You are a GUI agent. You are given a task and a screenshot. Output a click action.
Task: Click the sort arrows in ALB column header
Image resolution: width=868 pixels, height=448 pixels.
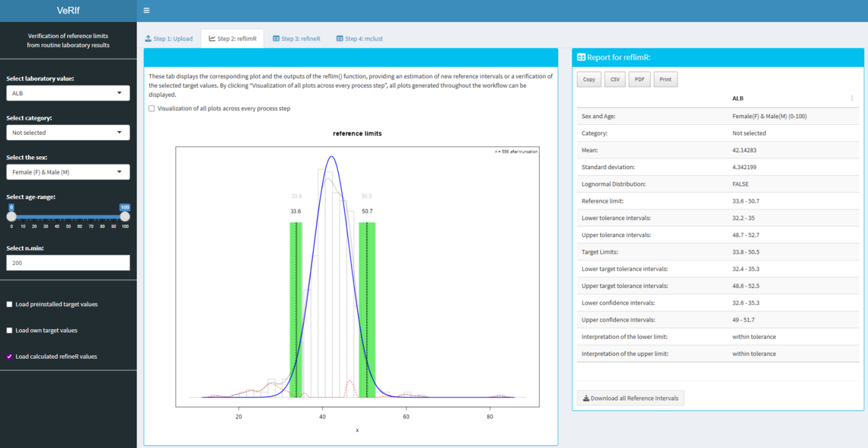coord(851,98)
